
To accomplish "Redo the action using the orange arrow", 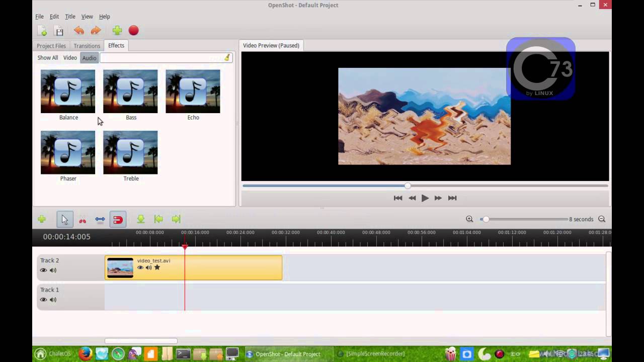I will (x=96, y=31).
